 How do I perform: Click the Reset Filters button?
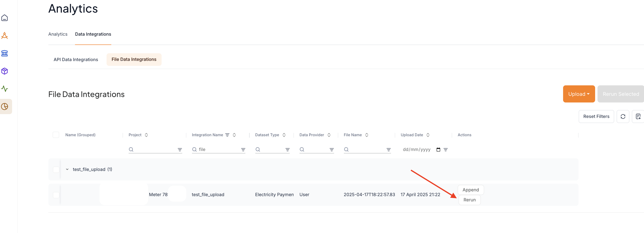pos(596,116)
